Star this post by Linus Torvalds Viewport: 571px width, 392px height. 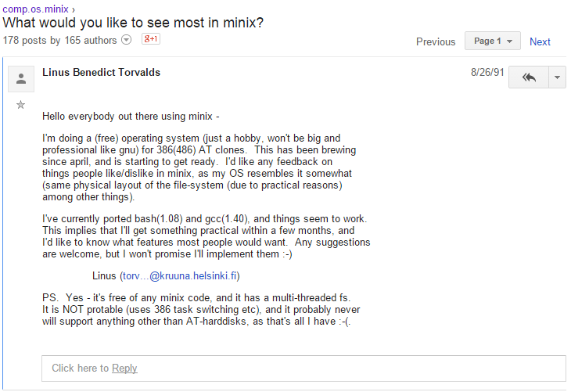pos(21,105)
